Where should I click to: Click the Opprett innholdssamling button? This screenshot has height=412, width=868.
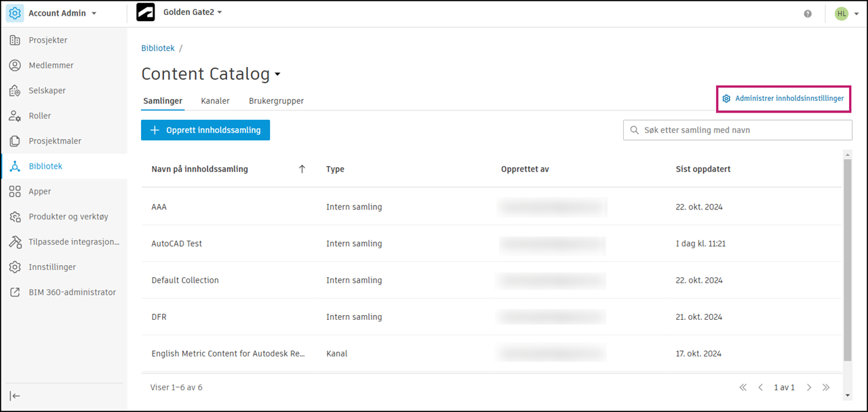click(205, 130)
